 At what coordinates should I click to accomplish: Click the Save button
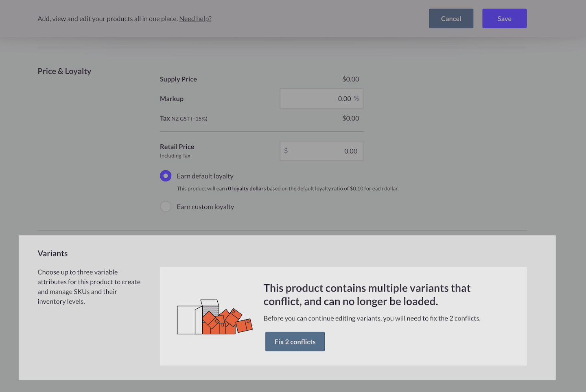click(504, 19)
